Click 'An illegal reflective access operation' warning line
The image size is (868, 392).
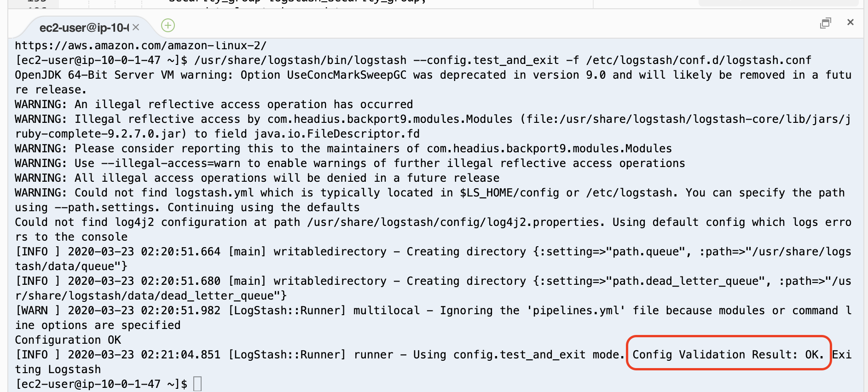214,104
